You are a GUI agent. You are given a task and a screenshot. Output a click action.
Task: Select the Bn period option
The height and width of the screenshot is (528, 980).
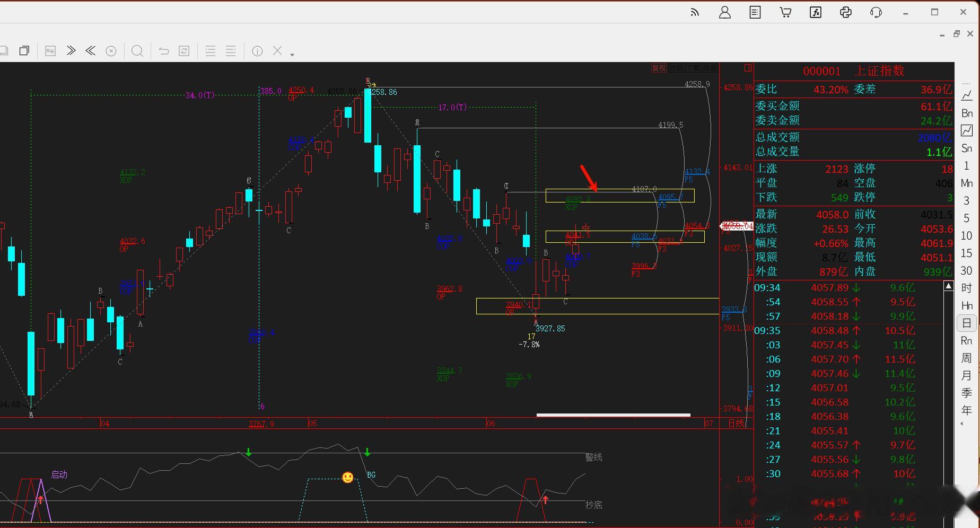(x=967, y=113)
